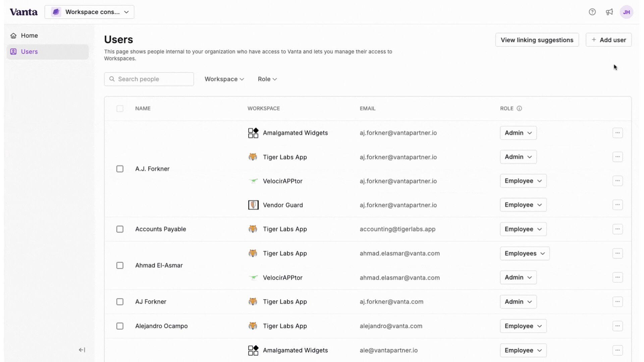The image size is (644, 362).
Task: Open Admin role dropdown for Ahmad El-Asmar VelocirAPPtor
Action: 518,278
